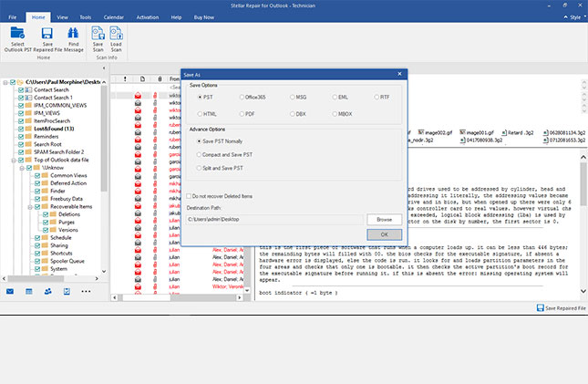Open View tab
Screen dimensions: 588x384
point(62,17)
